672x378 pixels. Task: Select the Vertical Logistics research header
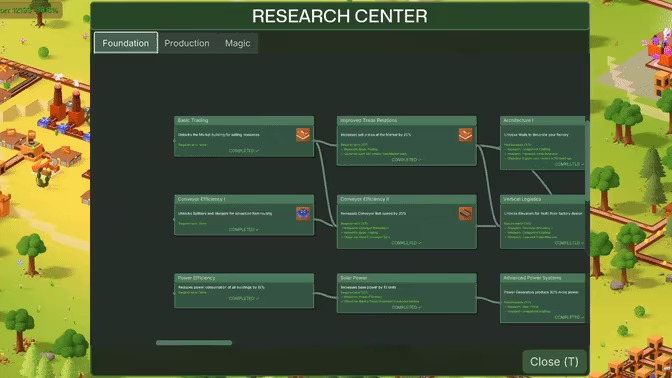[x=543, y=199]
